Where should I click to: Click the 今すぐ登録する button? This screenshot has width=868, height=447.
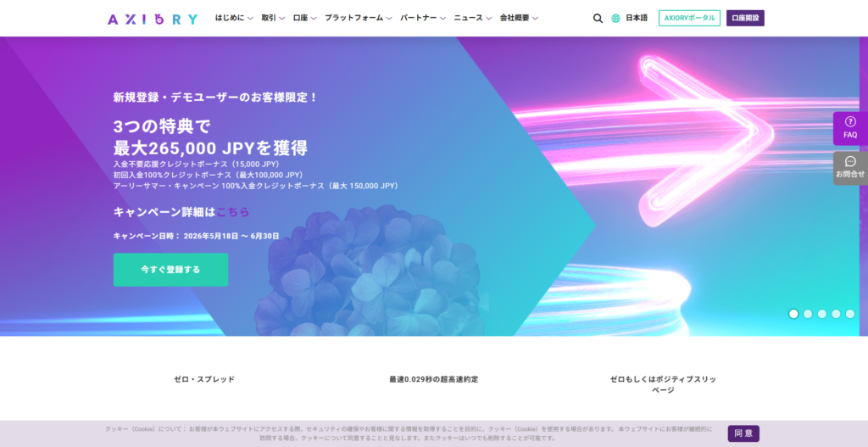(x=170, y=270)
